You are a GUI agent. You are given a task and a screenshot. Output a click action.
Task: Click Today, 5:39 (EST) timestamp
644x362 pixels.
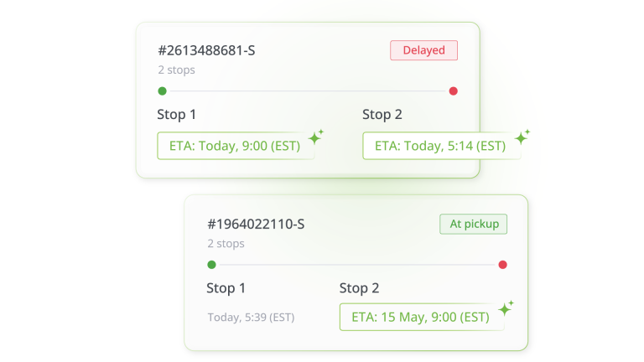tap(251, 318)
